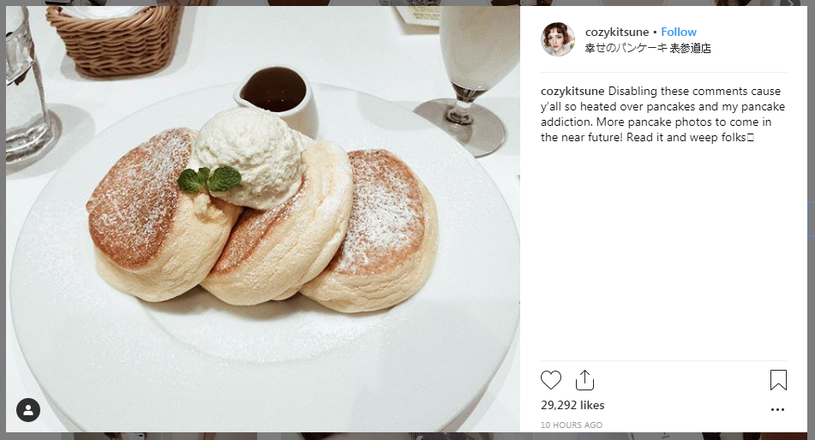Show tagged people via the photo's person icon
Image resolution: width=815 pixels, height=440 pixels.
(x=28, y=410)
